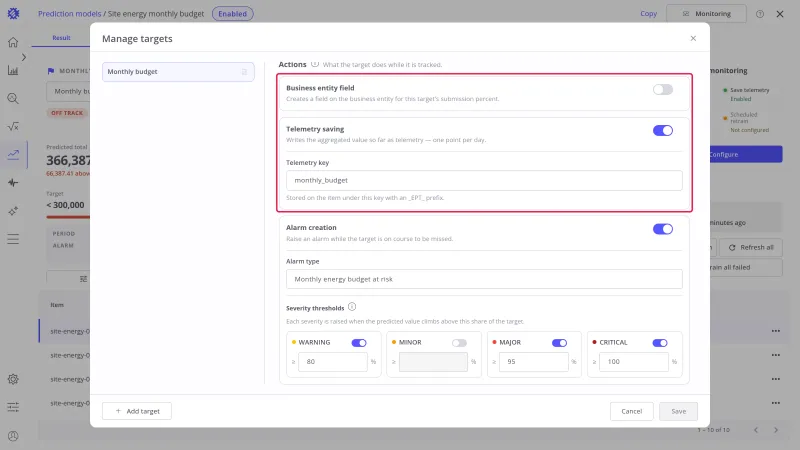Go to next page arrow
The width and height of the screenshot is (800, 450).
click(776, 430)
